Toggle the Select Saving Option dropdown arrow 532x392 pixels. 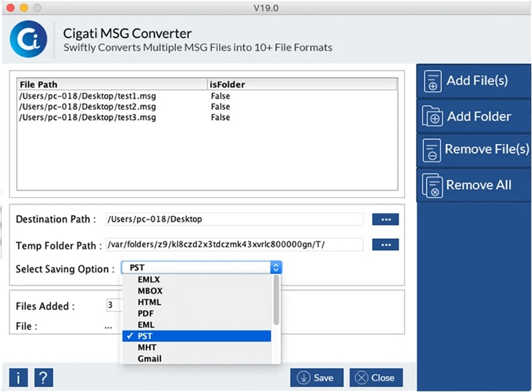276,267
